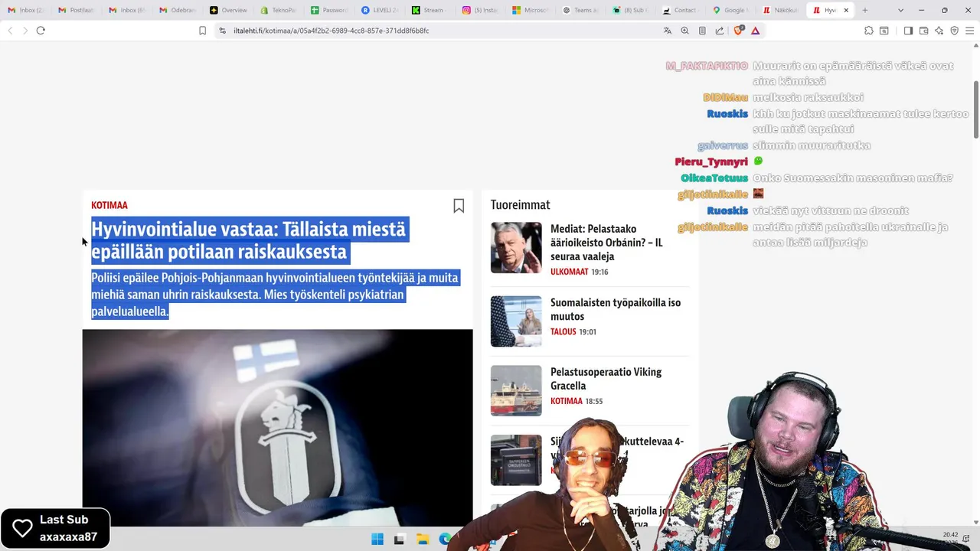Click the translate page icon in address bar
980x551 pixels.
coord(668,31)
